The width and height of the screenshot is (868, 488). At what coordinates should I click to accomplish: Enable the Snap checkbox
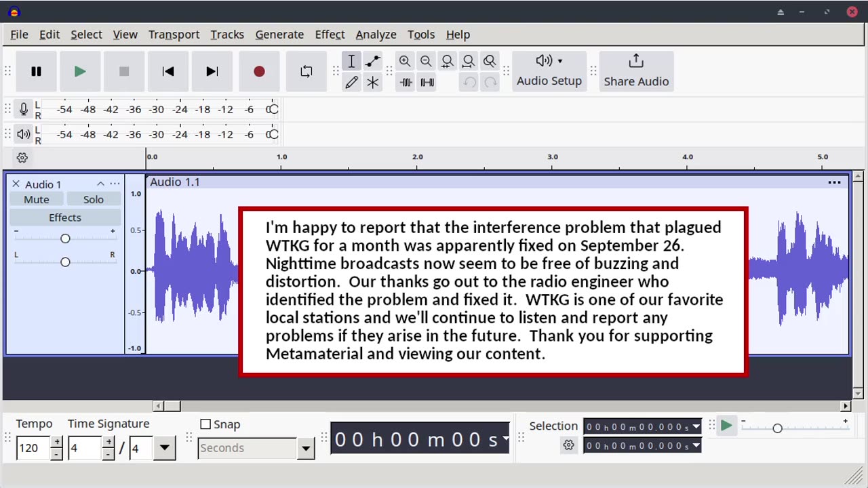pyautogui.click(x=205, y=424)
